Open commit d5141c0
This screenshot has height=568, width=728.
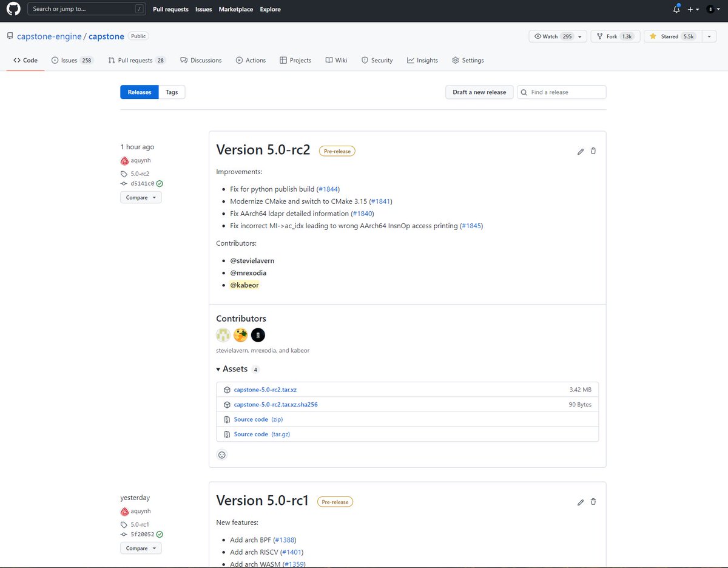[142, 183]
